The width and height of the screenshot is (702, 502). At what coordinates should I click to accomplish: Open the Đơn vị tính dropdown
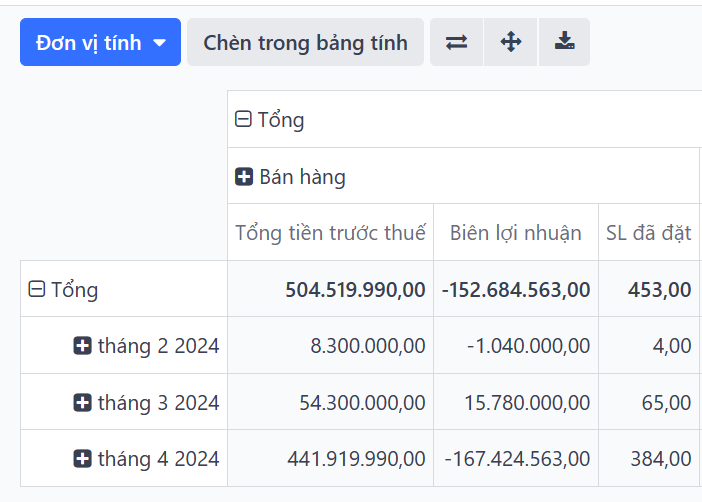pyautogui.click(x=100, y=42)
